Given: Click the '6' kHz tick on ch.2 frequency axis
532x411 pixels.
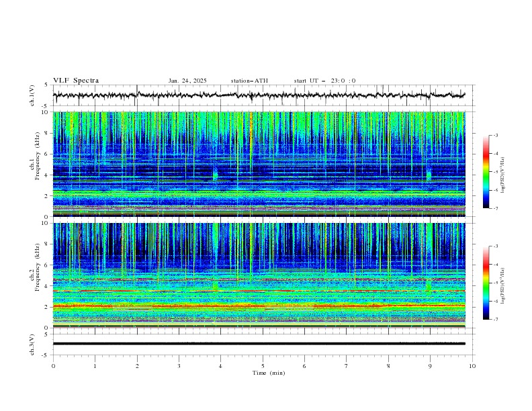Looking at the screenshot, I should tap(46, 265).
